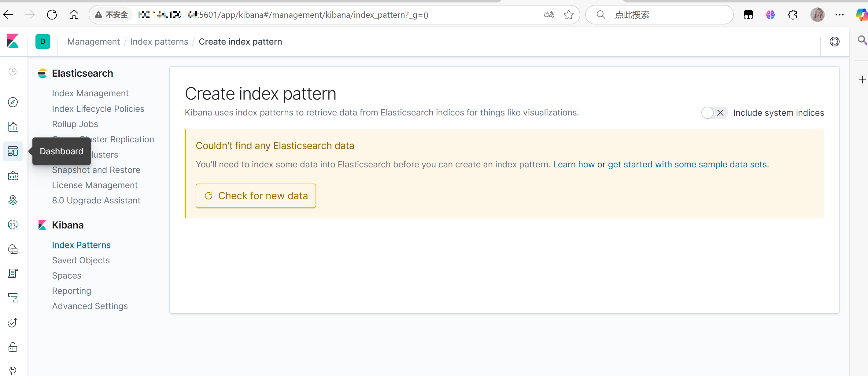This screenshot has width=868, height=376.
Task: Open Infrastructure icon in sidebar
Action: [x=13, y=249]
